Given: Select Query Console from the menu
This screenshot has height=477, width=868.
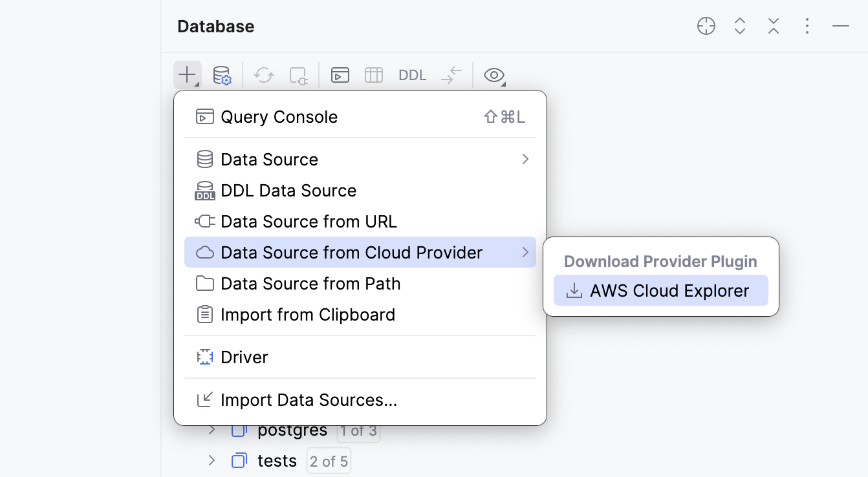Looking at the screenshot, I should pos(279,117).
